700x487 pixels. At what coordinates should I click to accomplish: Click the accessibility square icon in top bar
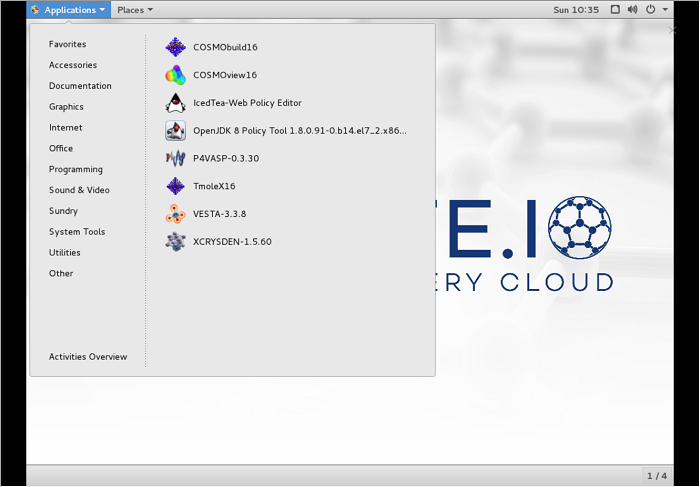click(x=615, y=9)
